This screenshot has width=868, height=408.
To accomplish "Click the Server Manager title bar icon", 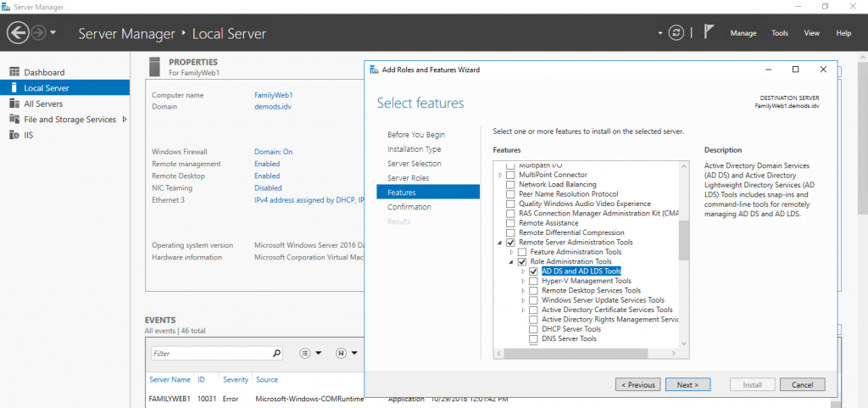I will (6, 7).
